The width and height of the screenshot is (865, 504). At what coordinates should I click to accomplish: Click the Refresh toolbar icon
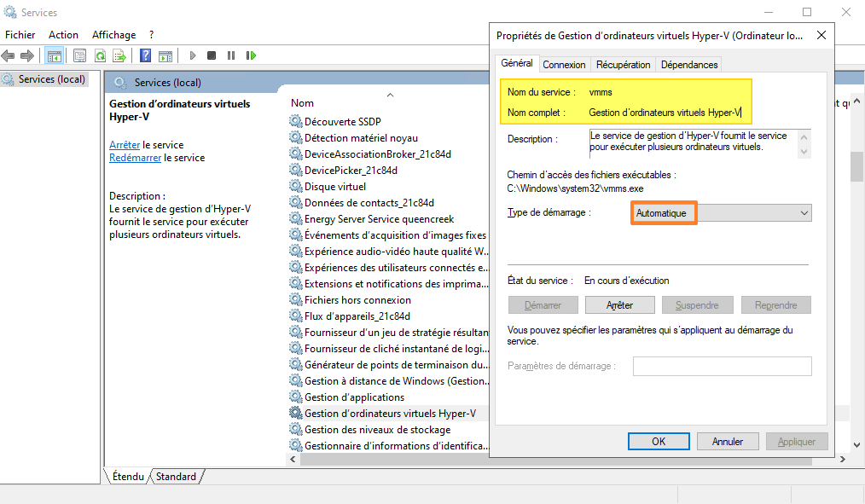pyautogui.click(x=100, y=55)
